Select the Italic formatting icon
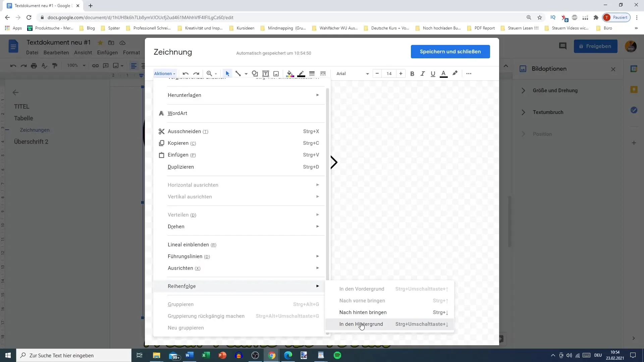Screen dimensions: 644x362 pyautogui.click(x=423, y=73)
